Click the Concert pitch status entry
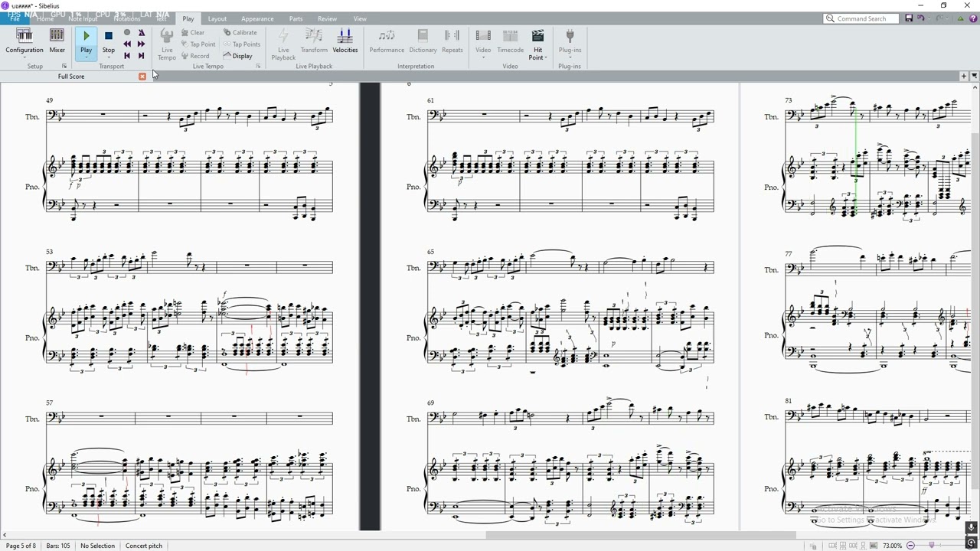980x551 pixels. coord(144,546)
